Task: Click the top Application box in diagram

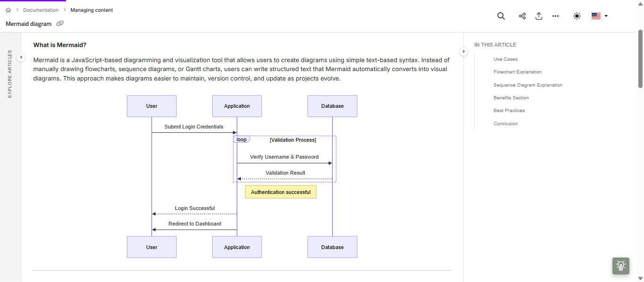Action: [237, 106]
